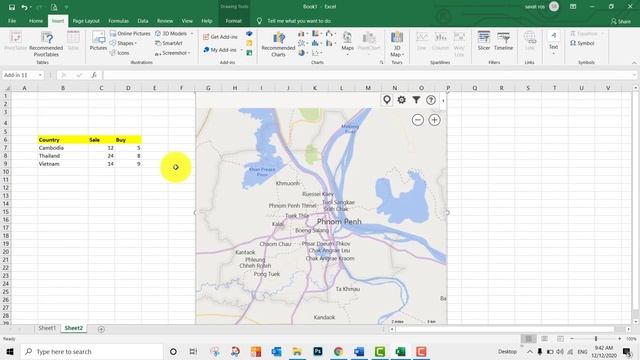640x360 pixels.
Task: Insert a Symbol
Action: 582,43
